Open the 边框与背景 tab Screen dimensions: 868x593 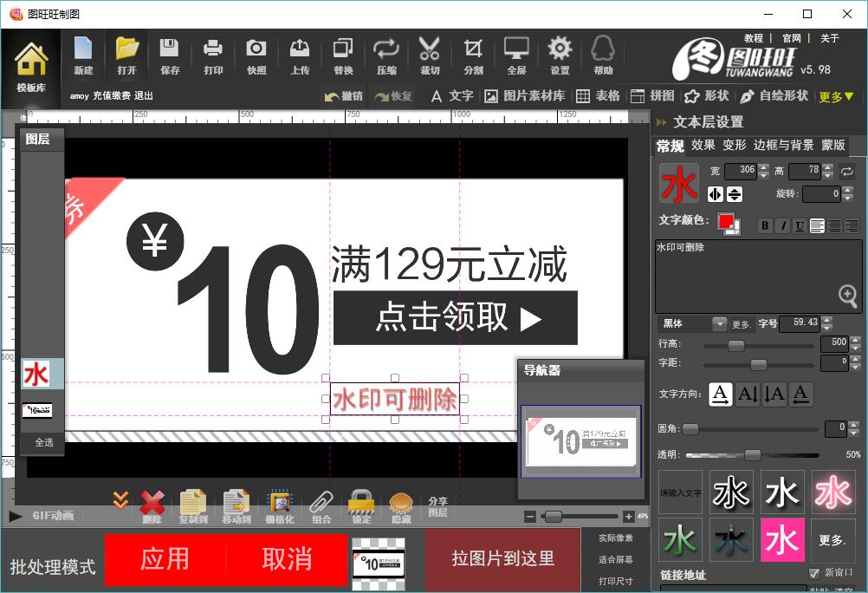pos(783,145)
